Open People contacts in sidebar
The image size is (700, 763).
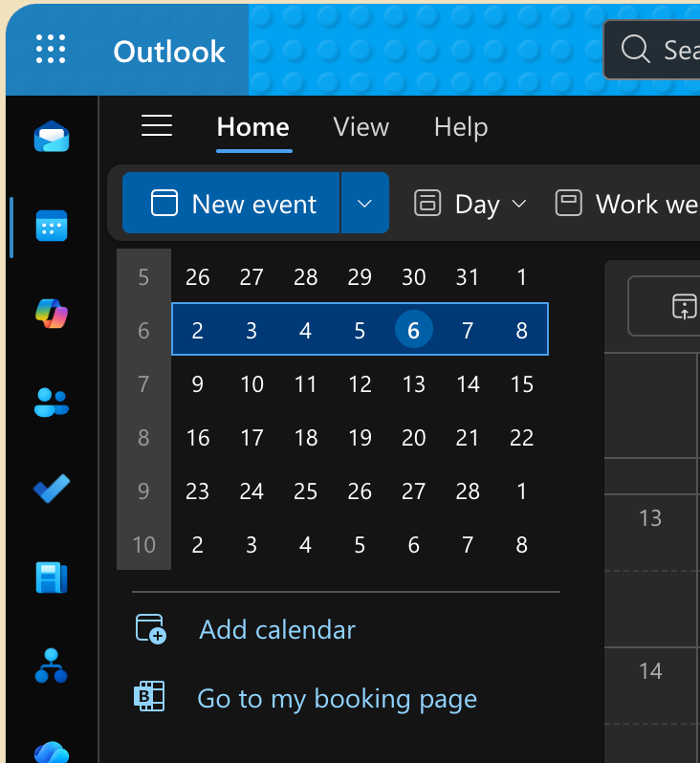point(51,402)
